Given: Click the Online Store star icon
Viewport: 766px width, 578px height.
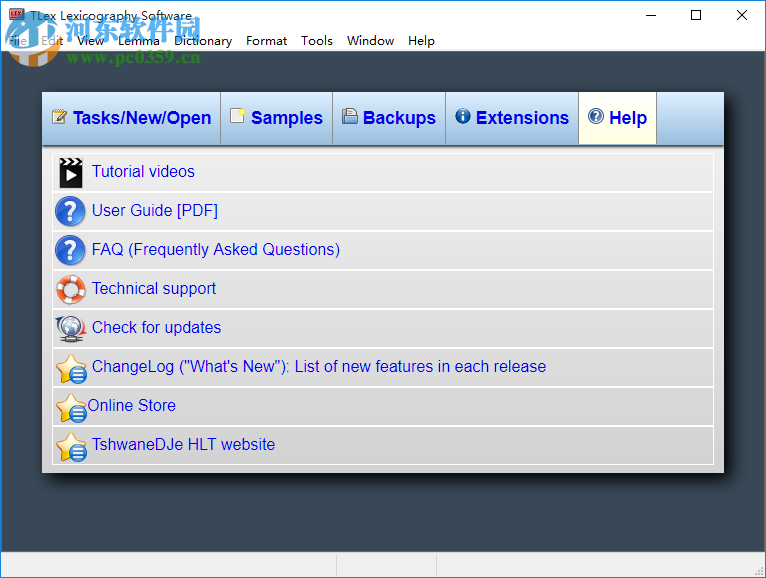Looking at the screenshot, I should point(71,407).
